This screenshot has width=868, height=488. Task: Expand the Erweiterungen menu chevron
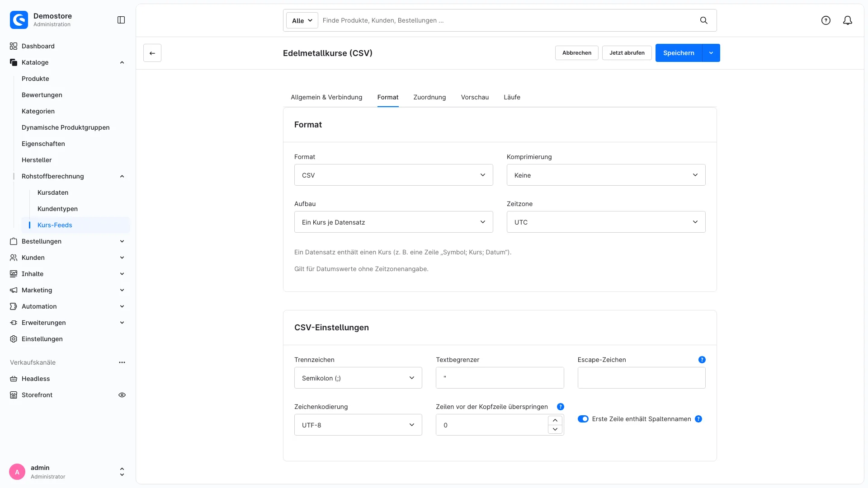122,323
